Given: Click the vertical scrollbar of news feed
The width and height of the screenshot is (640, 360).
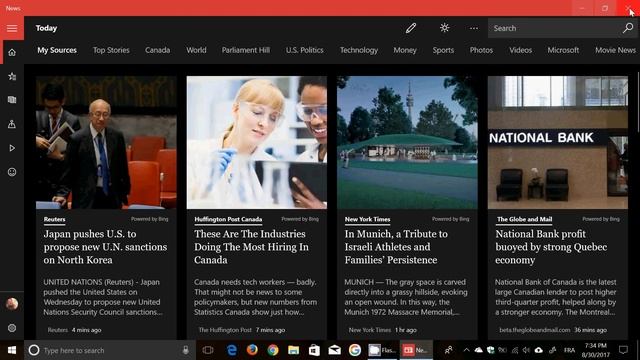Looking at the screenshot, I should [x=638, y=102].
